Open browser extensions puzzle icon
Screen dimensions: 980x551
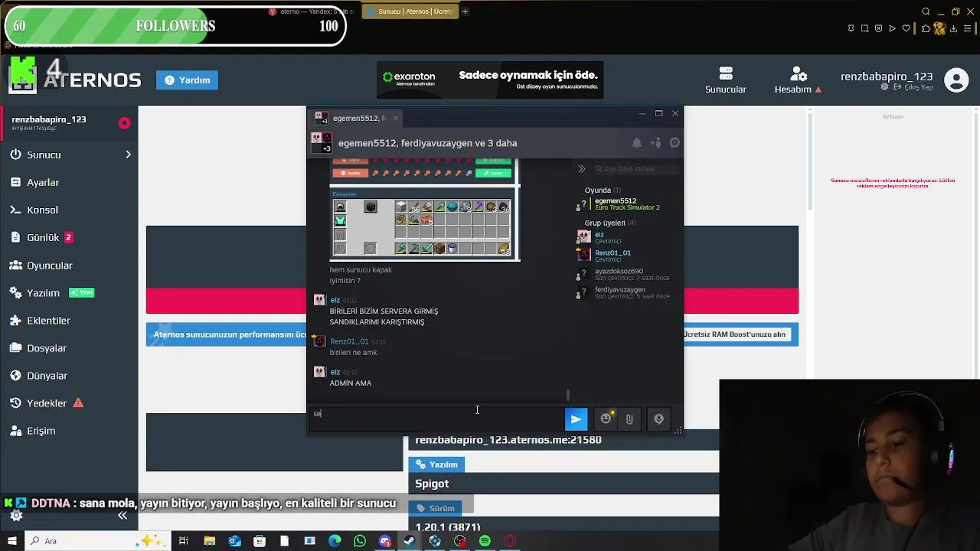(x=926, y=28)
